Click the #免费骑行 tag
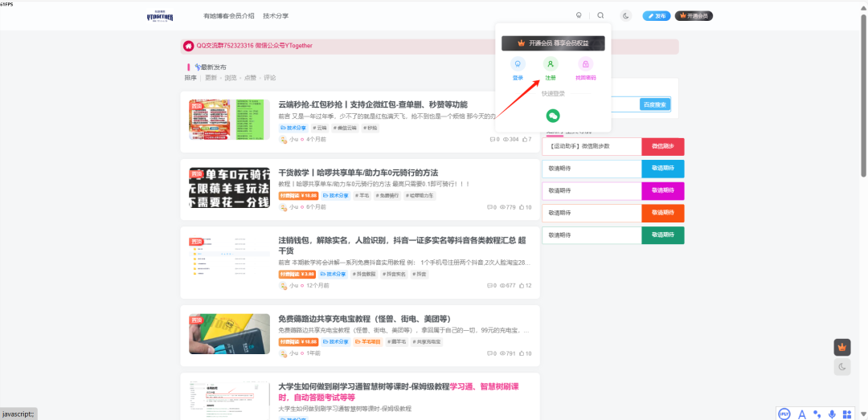The image size is (868, 420). pyautogui.click(x=388, y=196)
